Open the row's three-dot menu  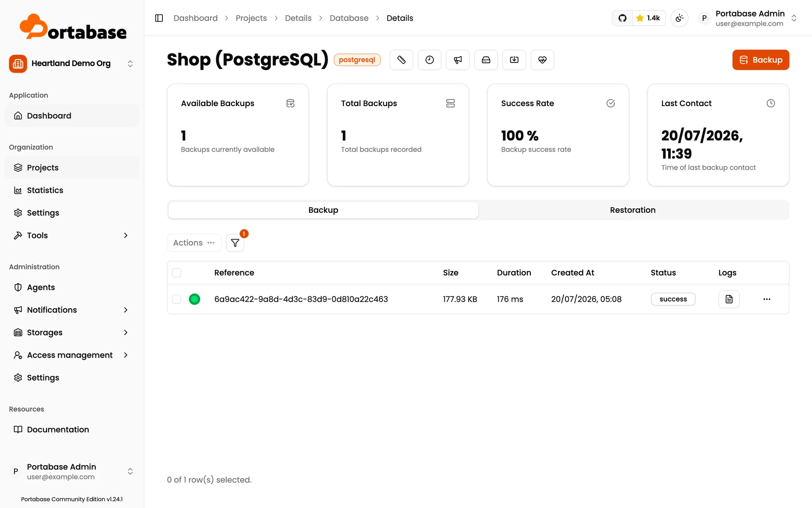point(766,299)
